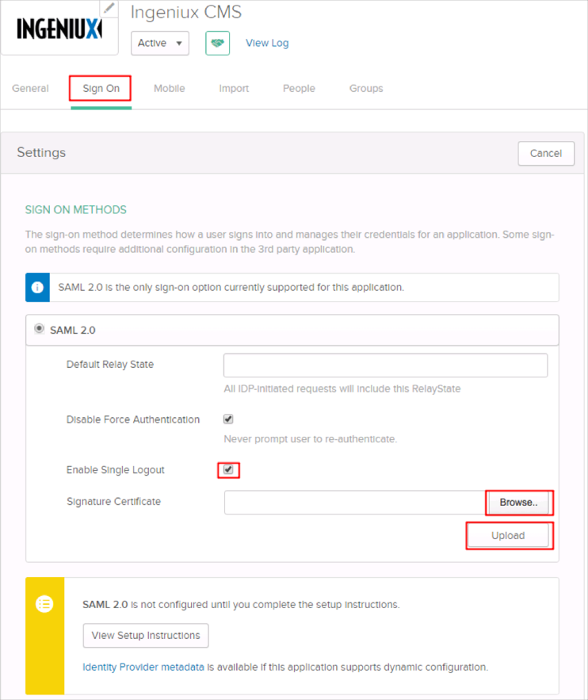Select the SAML 2.0 radio button
Image resolution: width=588 pixels, height=700 pixels.
click(x=39, y=329)
